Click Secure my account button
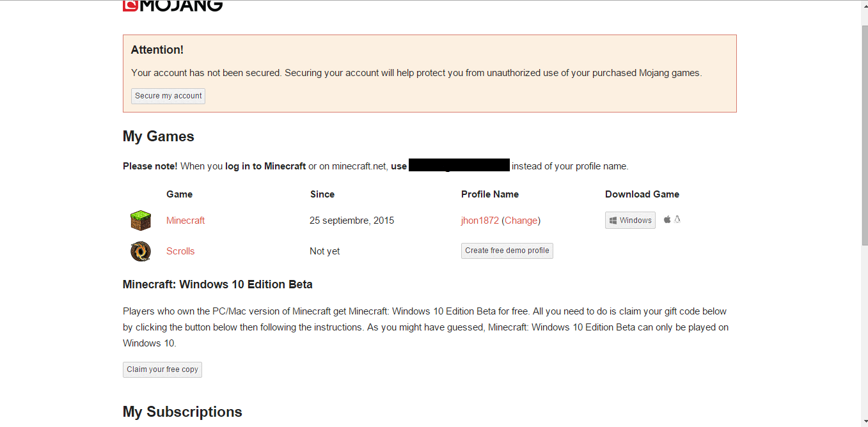 (168, 96)
